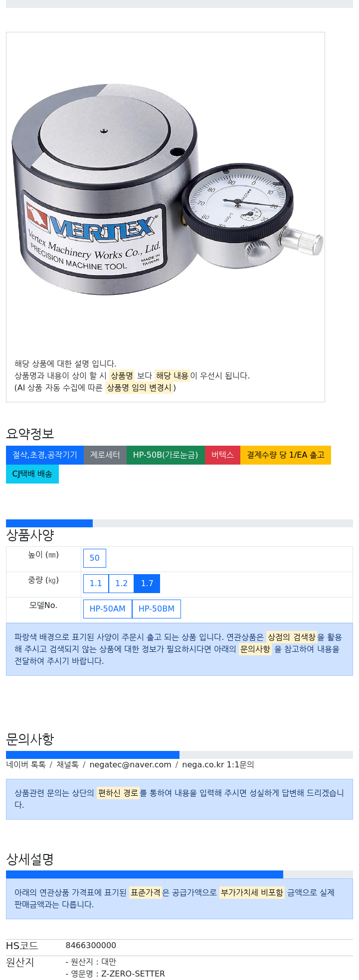Viewport: 359px width, 980px height.
Task: Select the highlighted weight option 1.7
Action: pos(147,584)
